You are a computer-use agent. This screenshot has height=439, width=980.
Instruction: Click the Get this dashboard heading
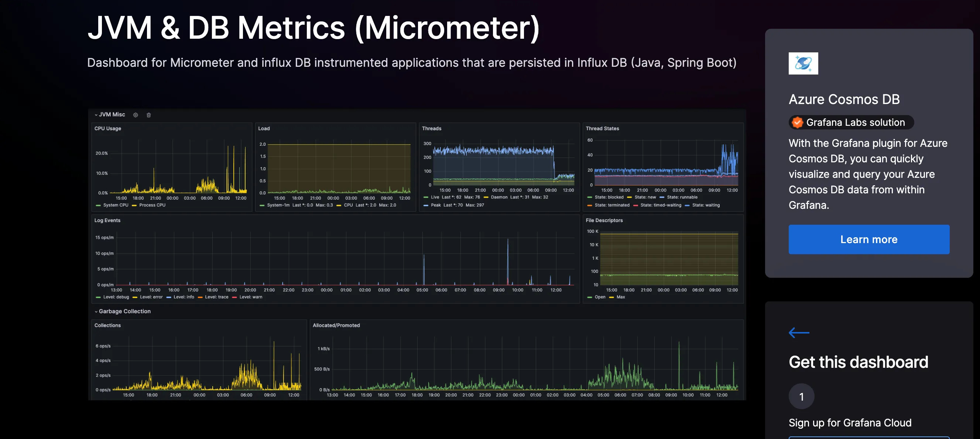tap(858, 362)
